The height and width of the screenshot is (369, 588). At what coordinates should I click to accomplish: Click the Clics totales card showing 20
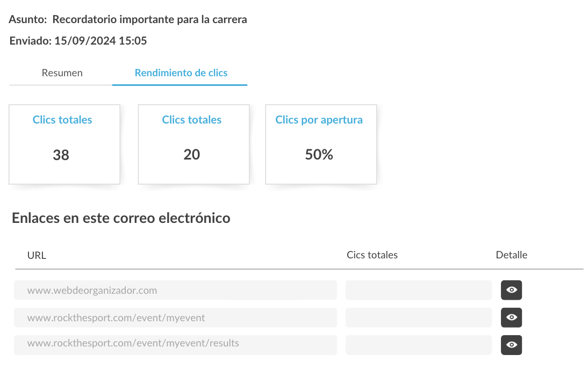(193, 144)
